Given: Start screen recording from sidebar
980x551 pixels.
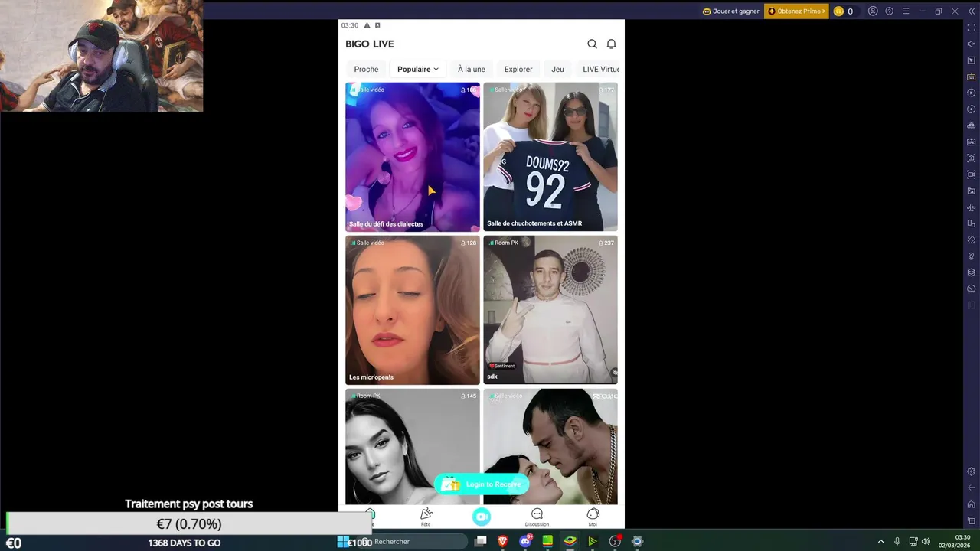Looking at the screenshot, I should 972,174.
